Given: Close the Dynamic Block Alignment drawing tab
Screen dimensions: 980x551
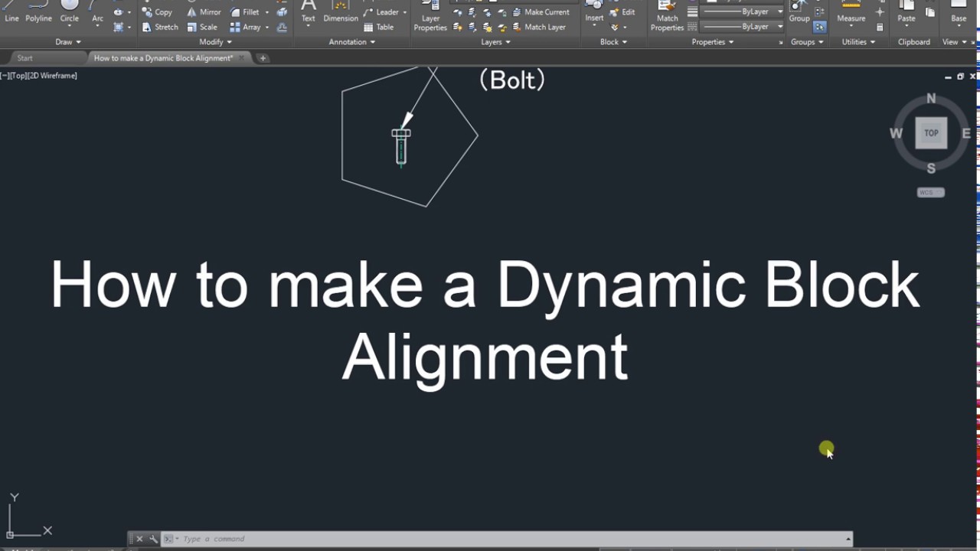Looking at the screenshot, I should [x=242, y=58].
